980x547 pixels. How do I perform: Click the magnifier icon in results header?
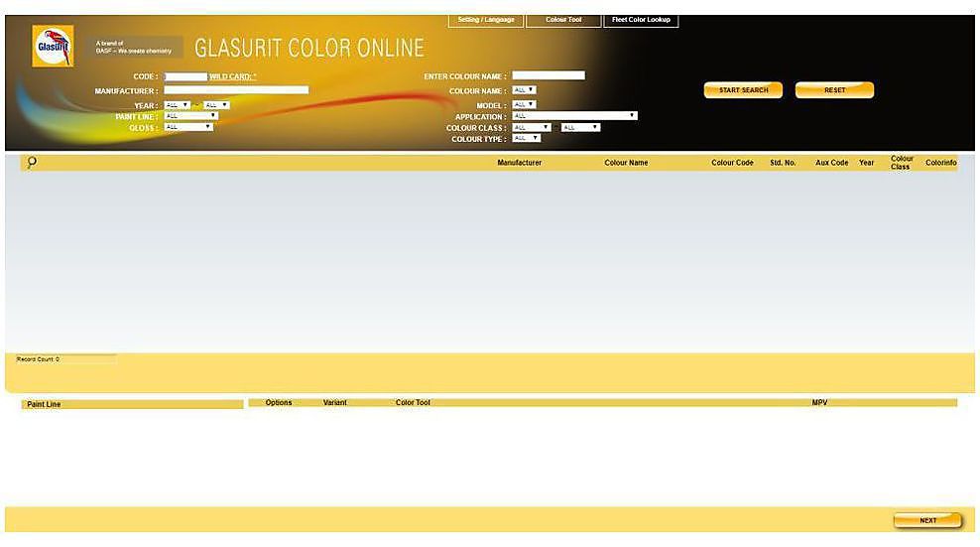pos(32,162)
